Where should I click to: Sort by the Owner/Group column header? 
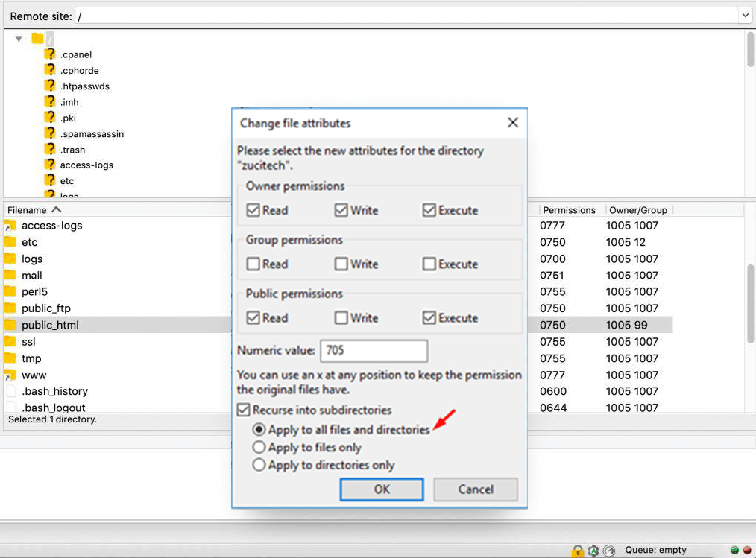click(x=638, y=210)
